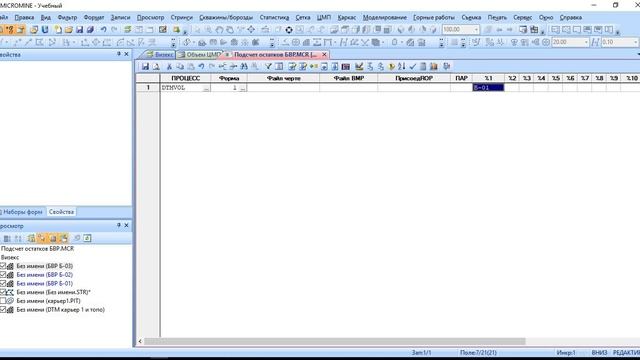Select the Подсчет остатков БВР.MCR entry in Просмотр
The width and height of the screenshot is (640, 360).
click(37, 249)
